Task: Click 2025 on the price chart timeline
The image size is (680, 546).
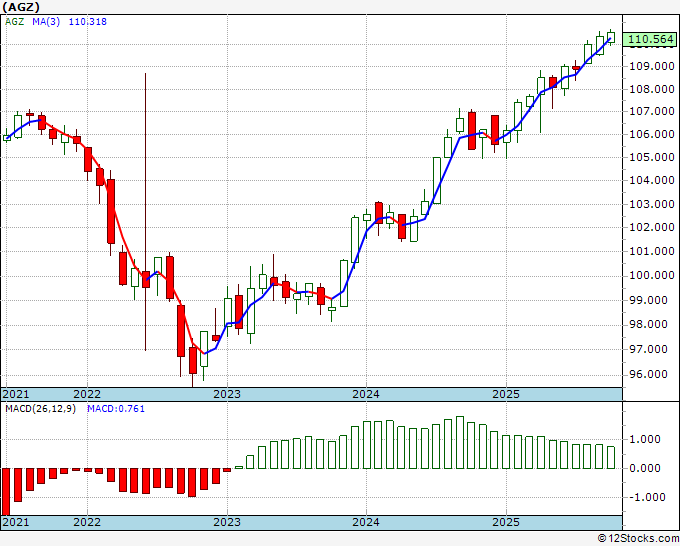Action: click(x=506, y=394)
